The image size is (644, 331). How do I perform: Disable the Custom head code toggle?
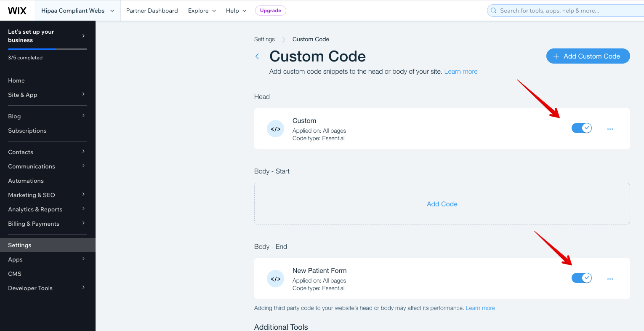[x=582, y=128]
